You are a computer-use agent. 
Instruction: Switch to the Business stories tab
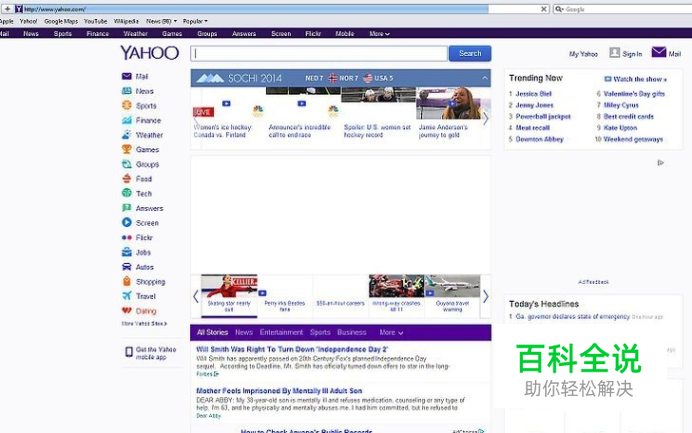[352, 332]
